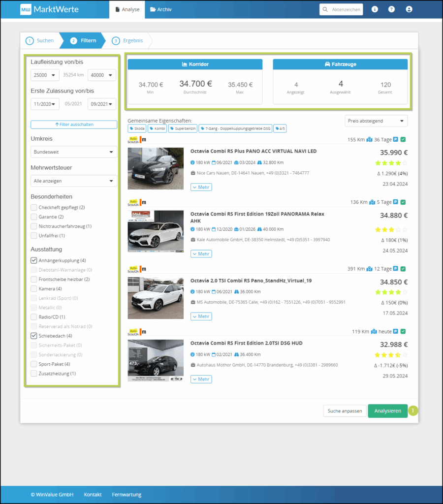Image resolution: width=443 pixels, height=504 pixels.
Task: Expand Mehr on first Octavia listing
Action: 201,187
